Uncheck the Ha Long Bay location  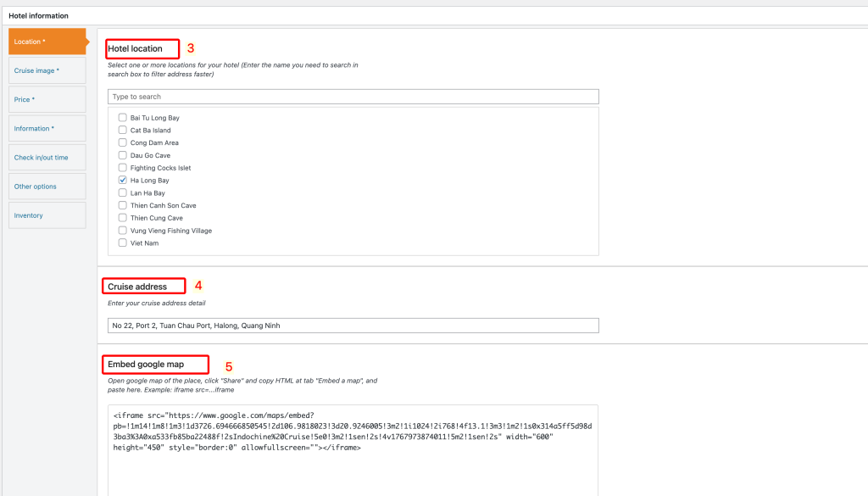click(x=123, y=181)
